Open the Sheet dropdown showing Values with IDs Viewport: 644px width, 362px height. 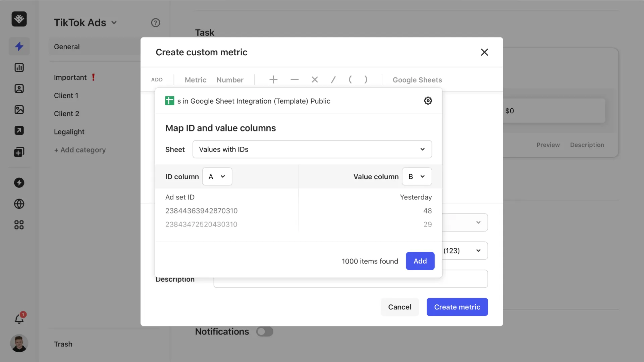tap(312, 149)
